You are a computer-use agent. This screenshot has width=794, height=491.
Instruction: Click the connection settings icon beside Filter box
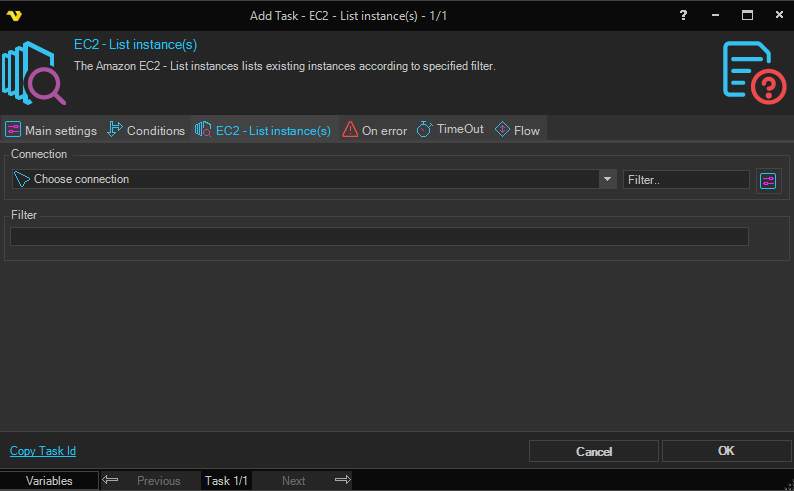768,180
